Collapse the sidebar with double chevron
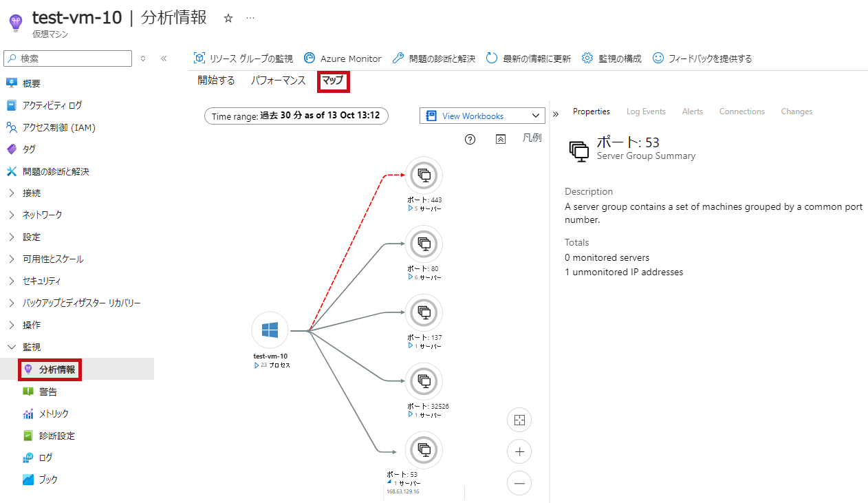The width and height of the screenshot is (868, 503). [164, 58]
